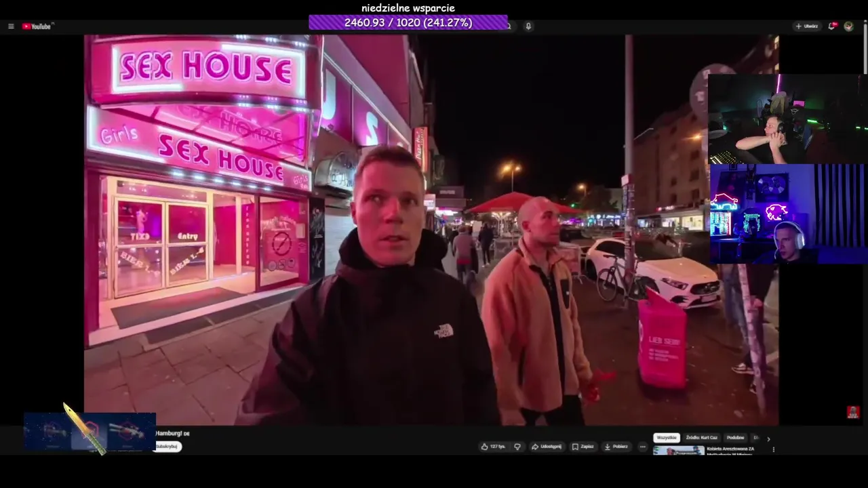Download the video with Pobierz
868x488 pixels.
(x=616, y=447)
